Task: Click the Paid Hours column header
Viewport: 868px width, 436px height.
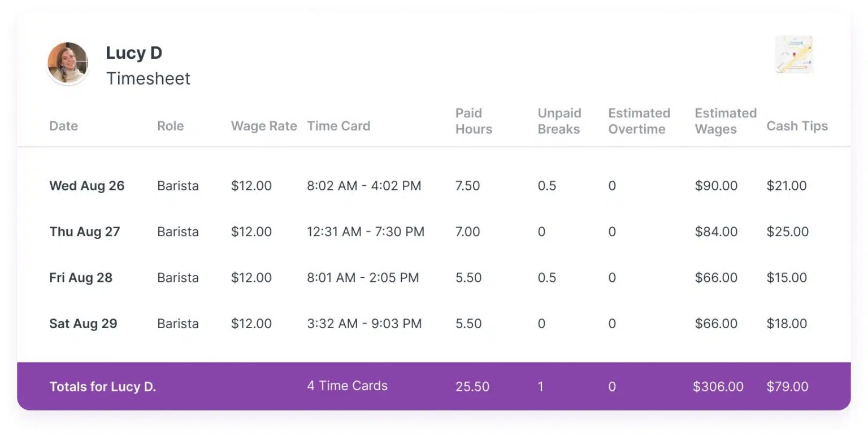Action: (x=474, y=121)
